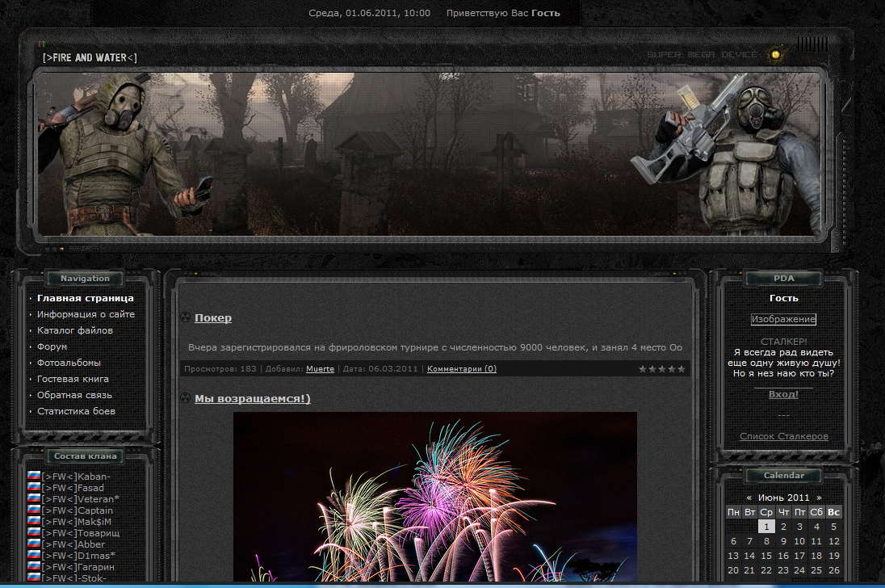
Task: Click Russian flag beside [>FW<]Captain
Action: point(34,510)
